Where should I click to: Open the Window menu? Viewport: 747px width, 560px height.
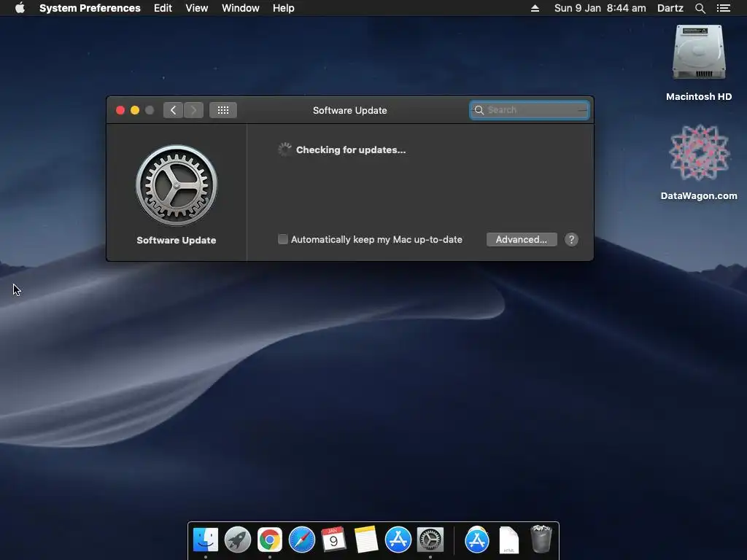(x=241, y=8)
